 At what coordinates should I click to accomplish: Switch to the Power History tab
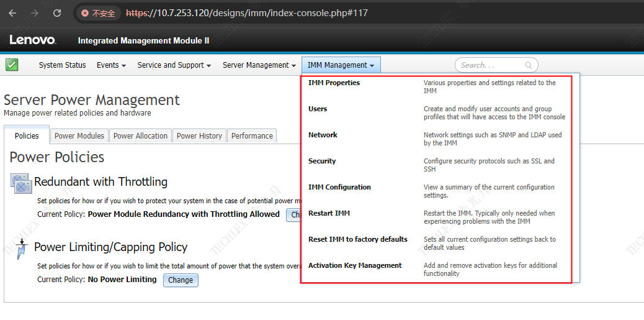pos(199,135)
